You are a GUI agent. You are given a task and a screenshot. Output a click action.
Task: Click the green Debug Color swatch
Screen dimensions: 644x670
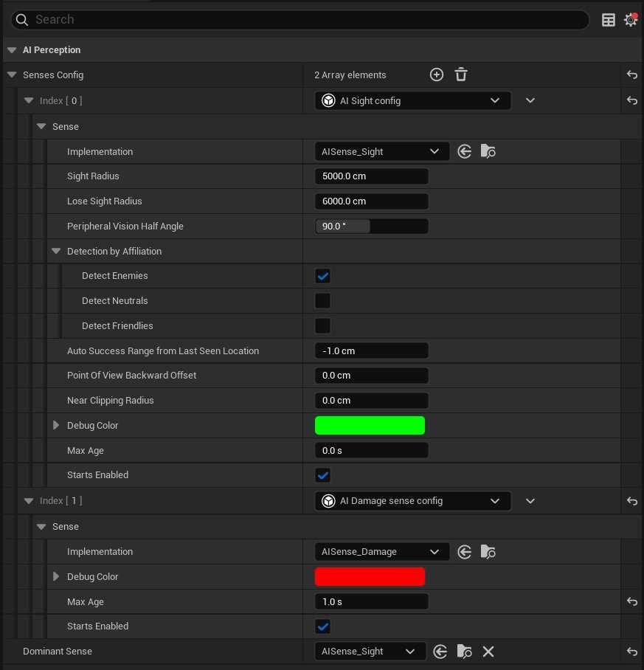coord(370,426)
